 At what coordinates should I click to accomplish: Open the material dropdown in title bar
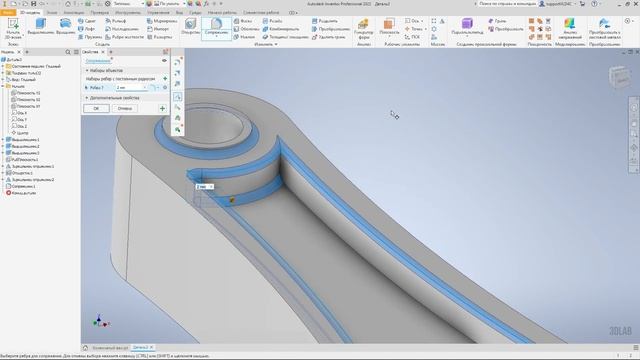tap(143, 4)
